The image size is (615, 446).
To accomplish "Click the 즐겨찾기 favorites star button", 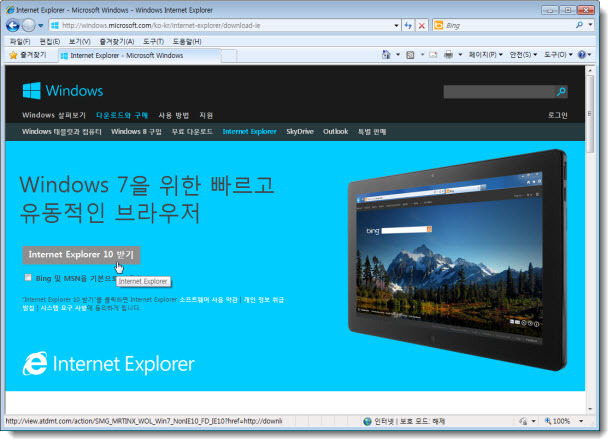I will (27, 55).
